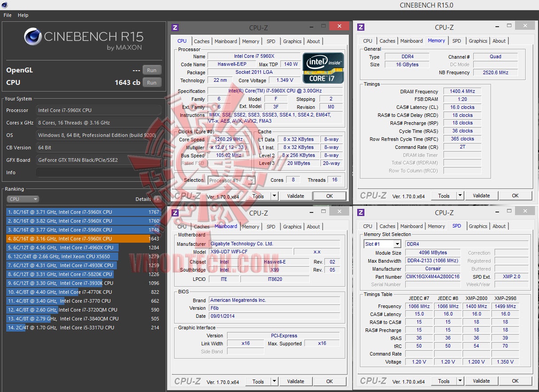The height and width of the screenshot is (392, 539).
Task: Click the Max Bandwidth DDR4-2133 field
Action: 433,261
